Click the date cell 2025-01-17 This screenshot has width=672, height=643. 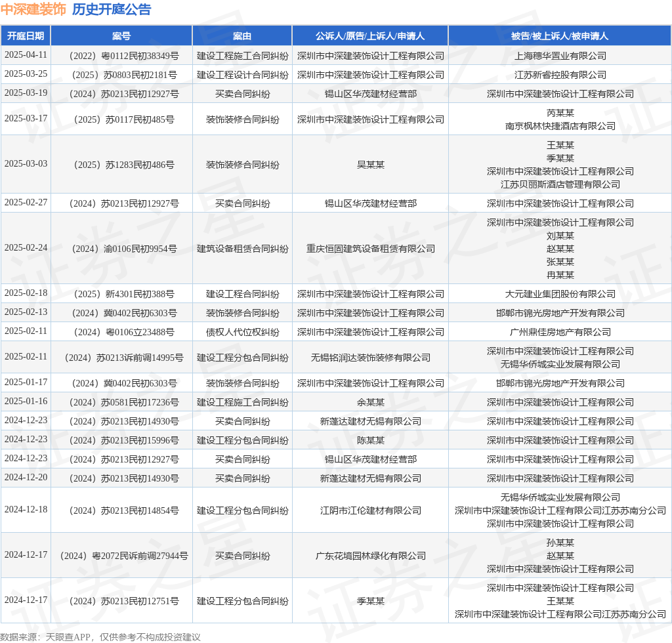[26, 382]
